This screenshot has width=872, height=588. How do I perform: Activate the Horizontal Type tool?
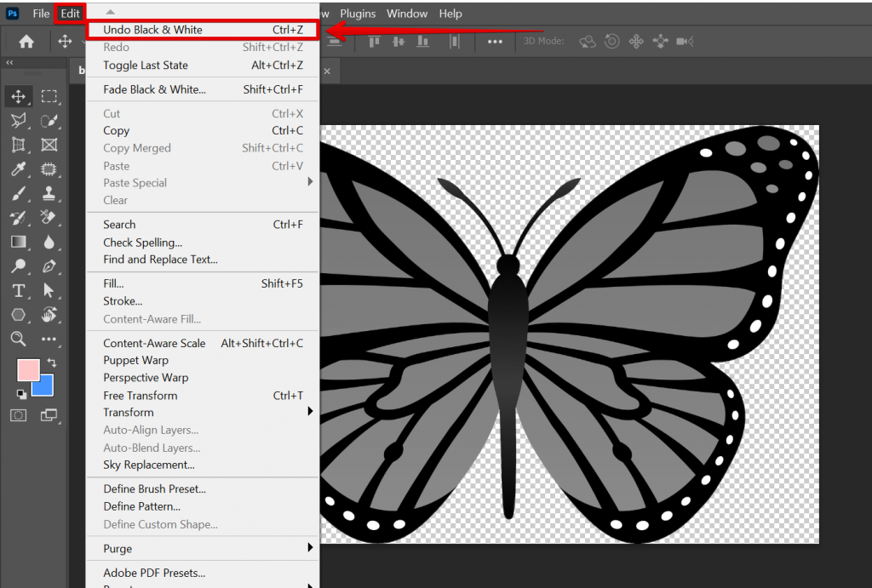(x=19, y=291)
